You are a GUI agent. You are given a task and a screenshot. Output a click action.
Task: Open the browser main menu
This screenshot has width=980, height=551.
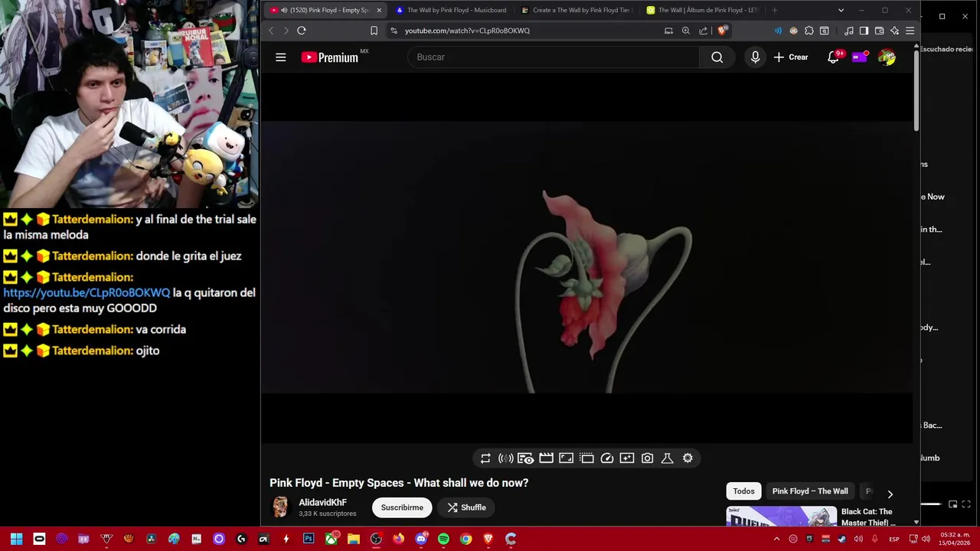[x=910, y=31]
